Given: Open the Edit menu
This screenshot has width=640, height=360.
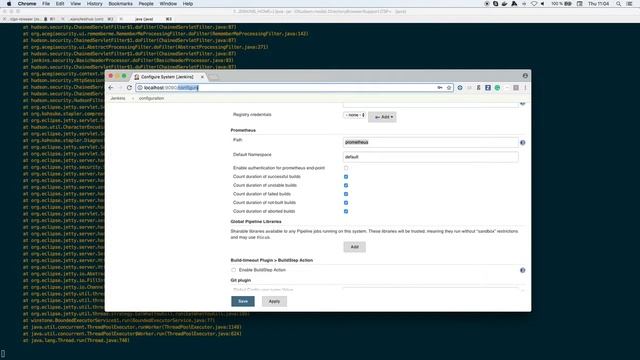Looking at the screenshot, I should click(x=60, y=4).
